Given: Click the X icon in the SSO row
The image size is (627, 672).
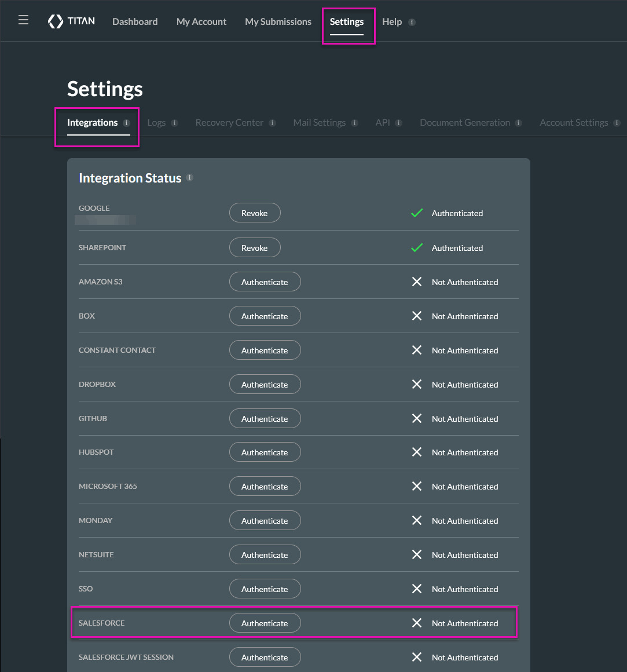Looking at the screenshot, I should pos(417,589).
